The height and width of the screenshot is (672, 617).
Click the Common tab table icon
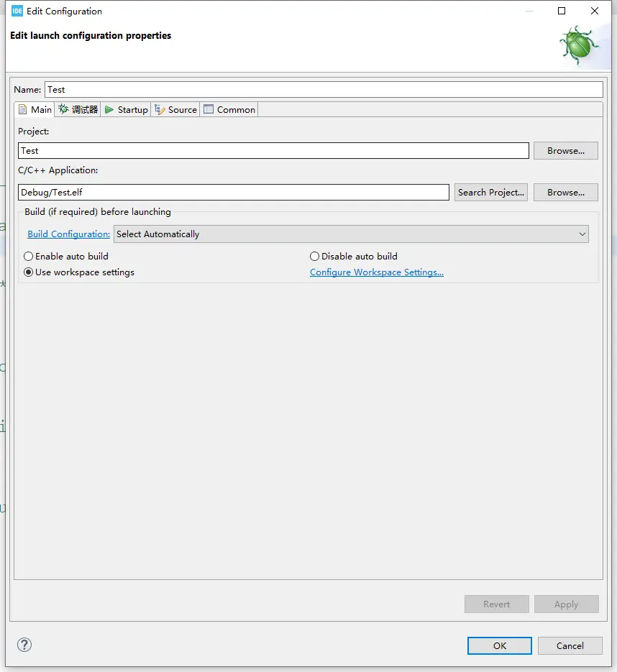click(x=209, y=109)
